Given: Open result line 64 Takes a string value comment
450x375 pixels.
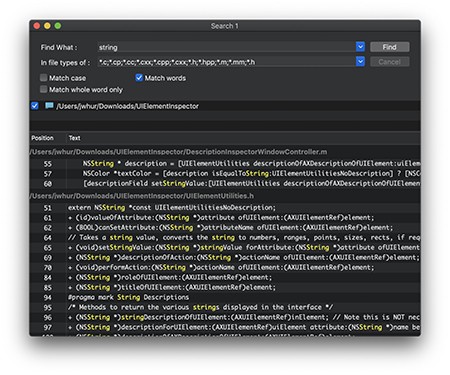Looking at the screenshot, I should click(225, 238).
